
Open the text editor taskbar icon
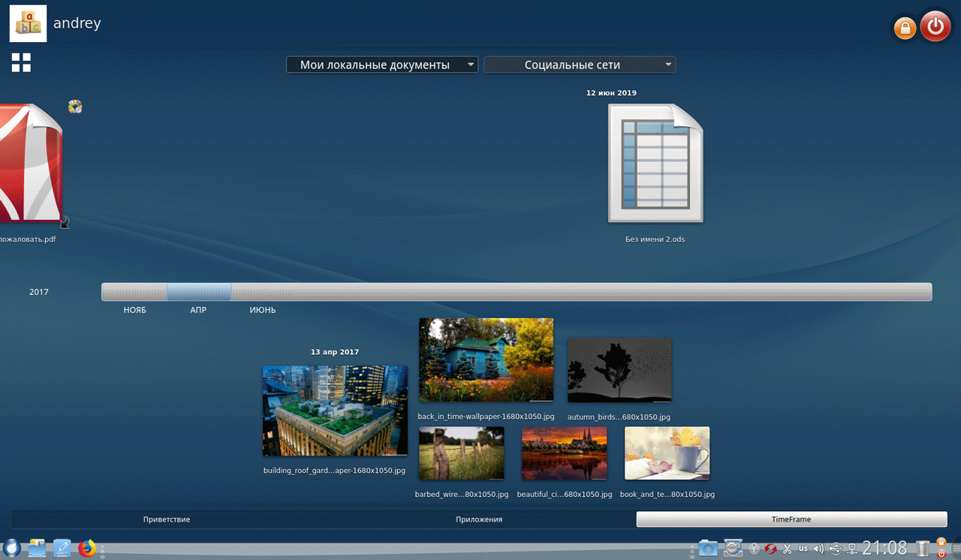click(62, 549)
